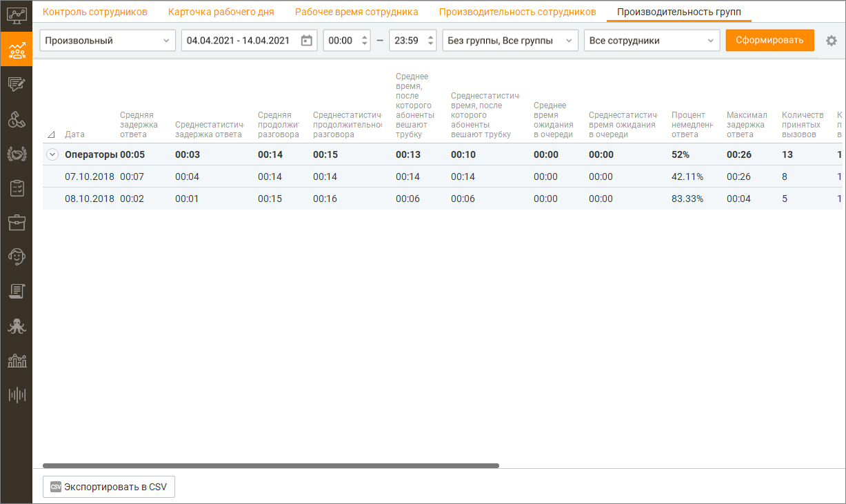Open the chat message with pencil icon
Image resolution: width=846 pixels, height=504 pixels.
[17, 84]
